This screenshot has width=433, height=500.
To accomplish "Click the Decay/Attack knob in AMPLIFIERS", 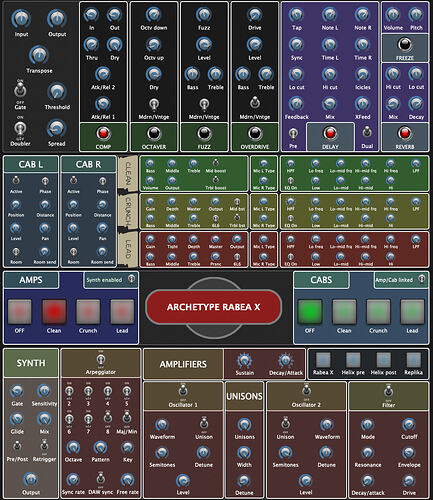I will [285, 361].
